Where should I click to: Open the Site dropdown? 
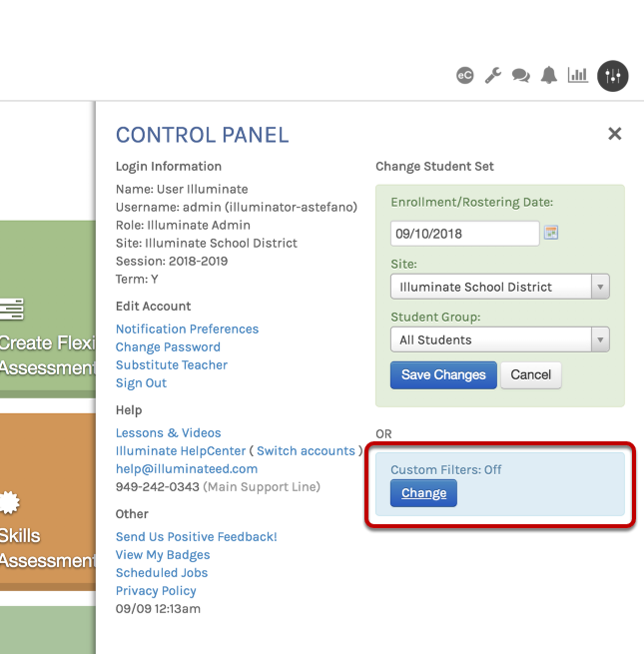coord(499,287)
